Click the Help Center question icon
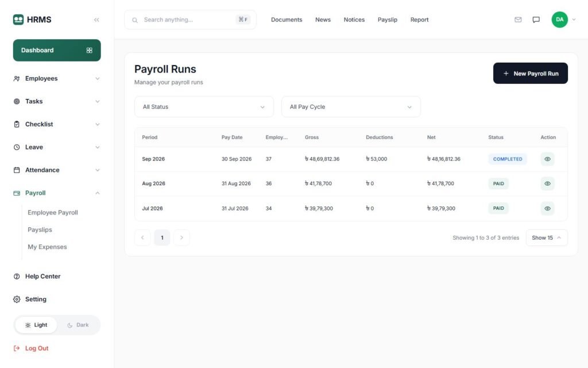Image resolution: width=588 pixels, height=368 pixels. pyautogui.click(x=17, y=277)
